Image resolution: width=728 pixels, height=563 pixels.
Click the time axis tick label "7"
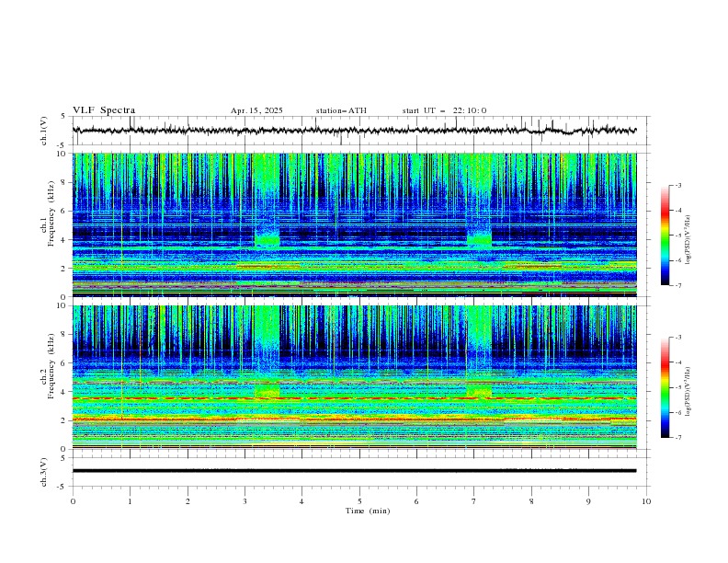tap(474, 501)
